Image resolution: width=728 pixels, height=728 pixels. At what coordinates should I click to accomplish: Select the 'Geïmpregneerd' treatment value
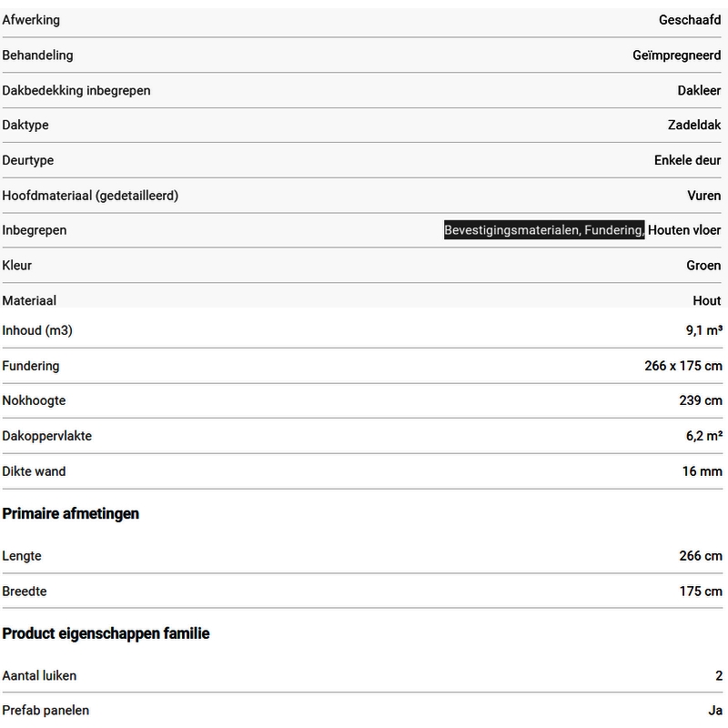[676, 56]
